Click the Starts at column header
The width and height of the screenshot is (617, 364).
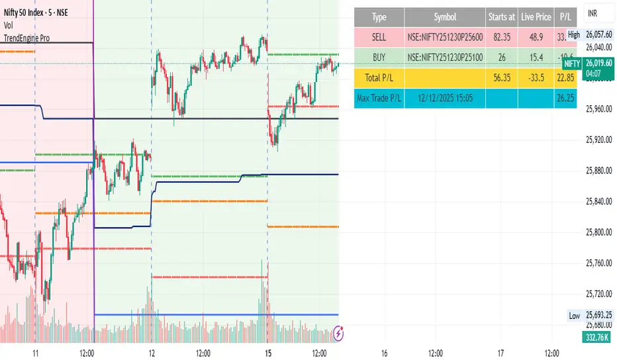[502, 17]
